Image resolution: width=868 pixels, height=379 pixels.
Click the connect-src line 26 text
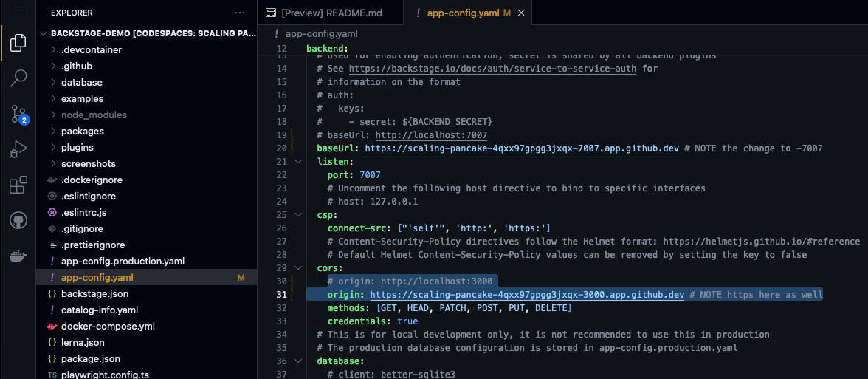point(438,228)
